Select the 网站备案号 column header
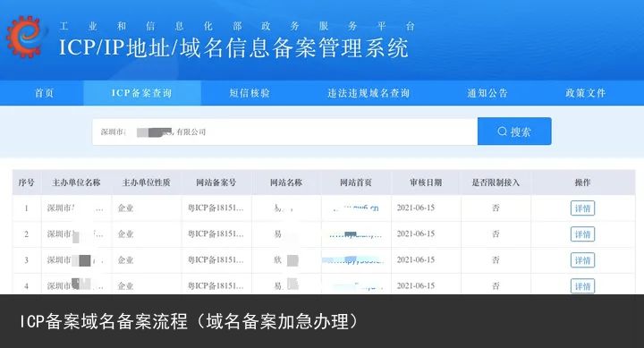Screen dimensions: 644x348 (216, 182)
